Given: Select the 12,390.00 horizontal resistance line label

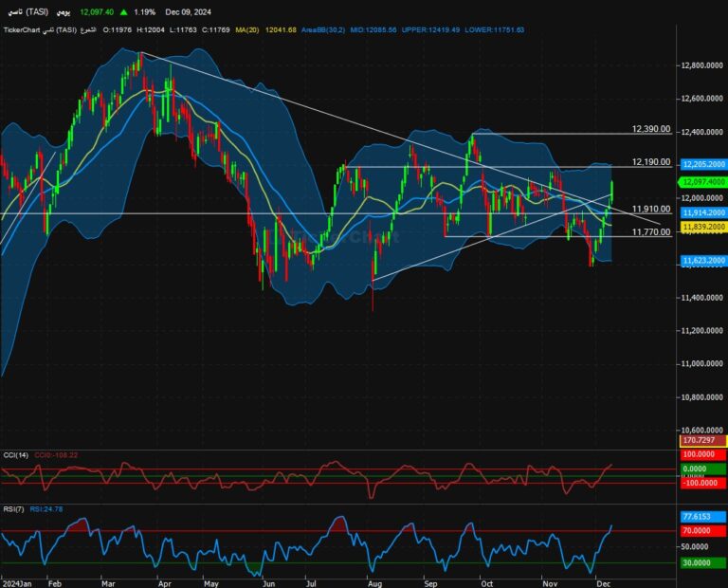Looking at the screenshot, I should [651, 129].
